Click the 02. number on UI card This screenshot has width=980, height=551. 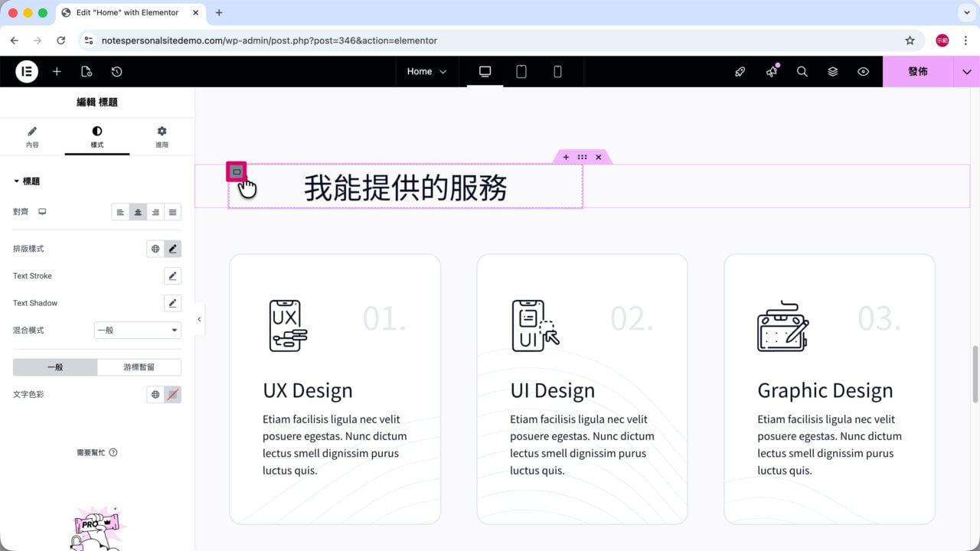point(632,318)
